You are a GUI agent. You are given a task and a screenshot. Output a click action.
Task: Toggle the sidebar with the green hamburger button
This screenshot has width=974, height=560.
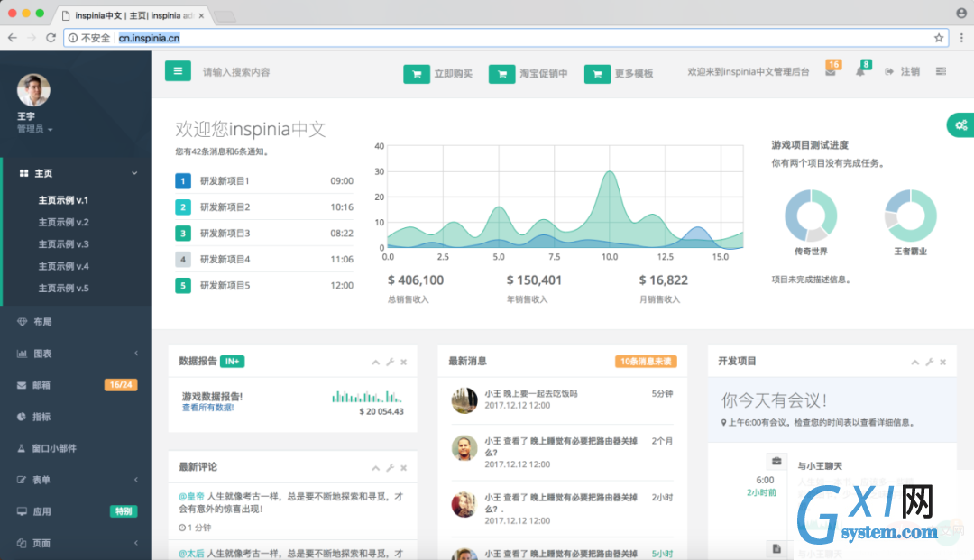(x=178, y=71)
